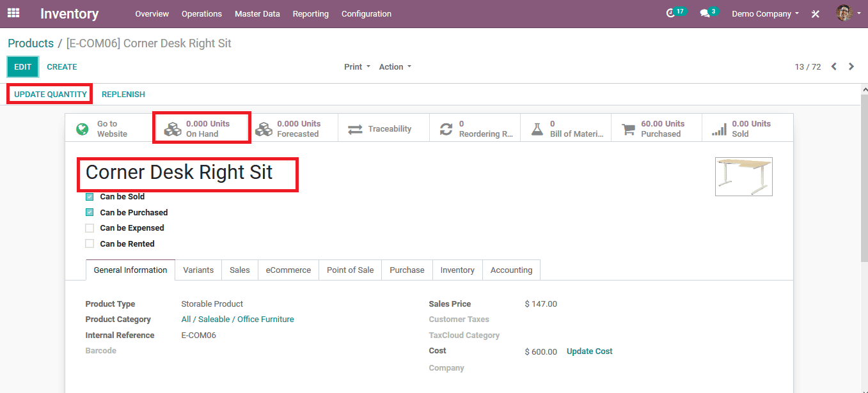
Task: Switch to the Variants tab
Action: coord(198,270)
